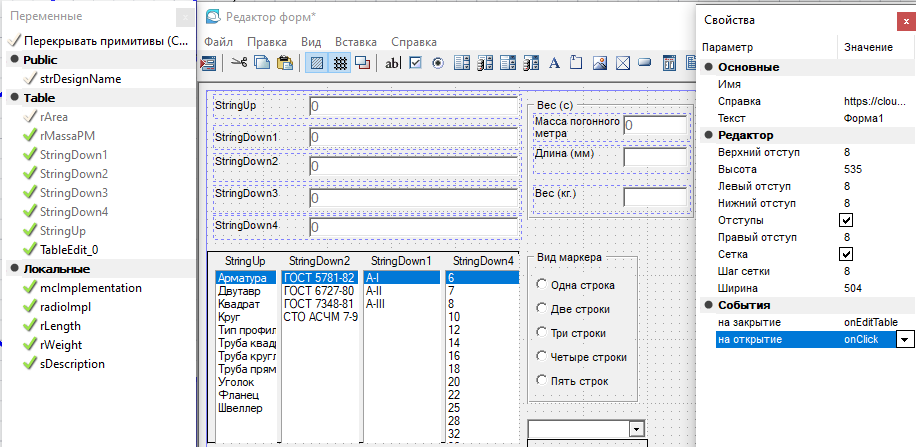Select the 'Две строки' radio button

tap(543, 309)
